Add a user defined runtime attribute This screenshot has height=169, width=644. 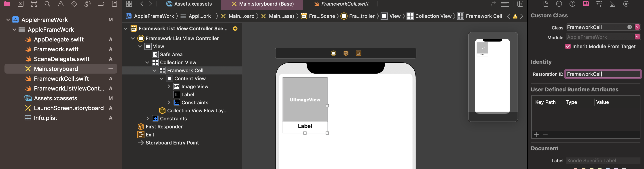pos(536,135)
